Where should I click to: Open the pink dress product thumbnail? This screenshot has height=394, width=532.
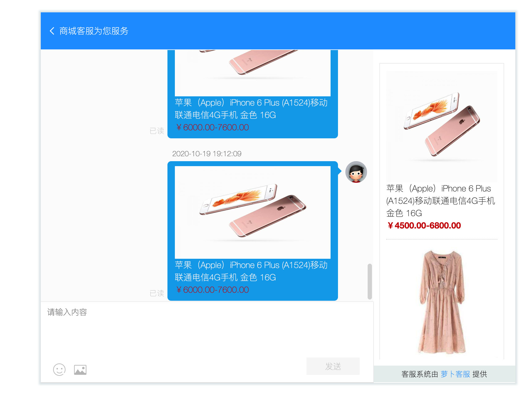pos(442,302)
